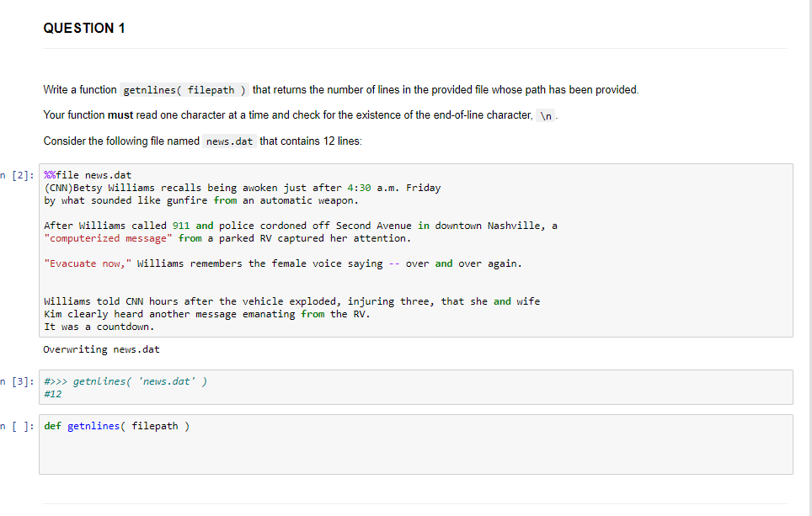This screenshot has width=812, height=516.
Task: Click the "computerized message" string in the code cell
Action: click(x=108, y=237)
